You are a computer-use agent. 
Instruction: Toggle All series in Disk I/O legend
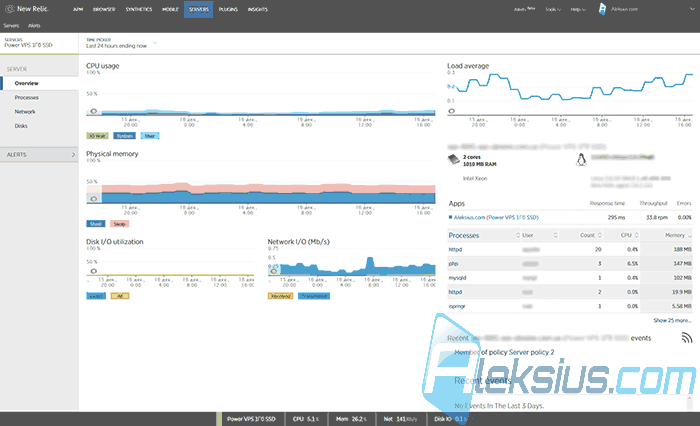pyautogui.click(x=120, y=296)
